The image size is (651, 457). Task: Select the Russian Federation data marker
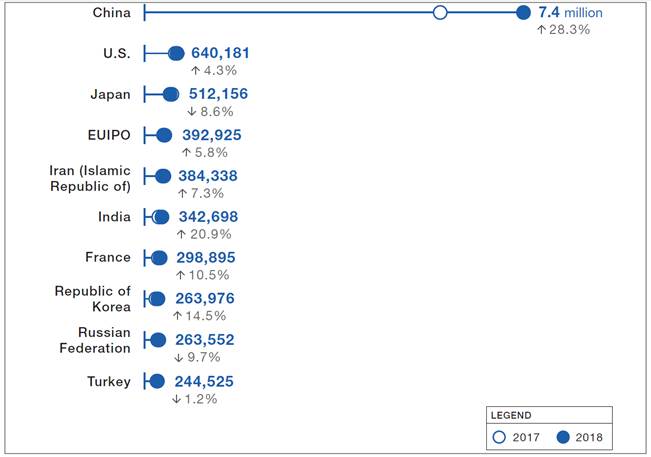pyautogui.click(x=157, y=340)
